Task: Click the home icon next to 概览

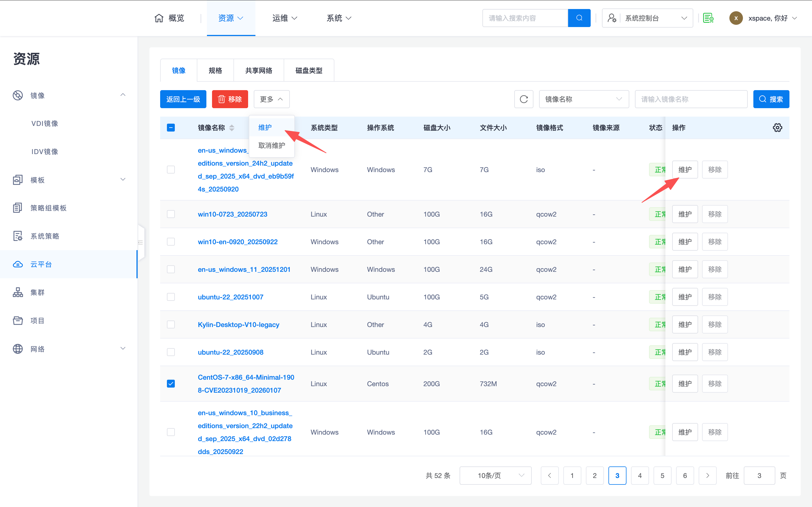Action: click(x=159, y=18)
